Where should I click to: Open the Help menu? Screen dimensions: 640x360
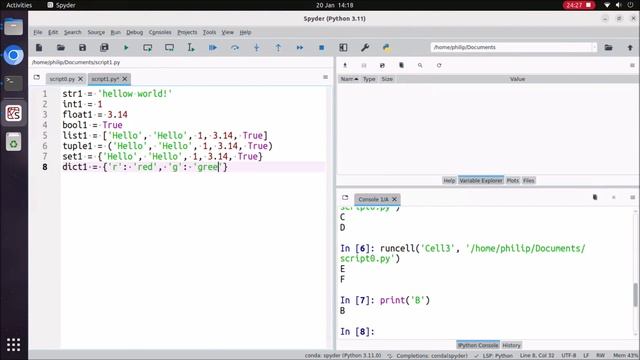(245, 32)
